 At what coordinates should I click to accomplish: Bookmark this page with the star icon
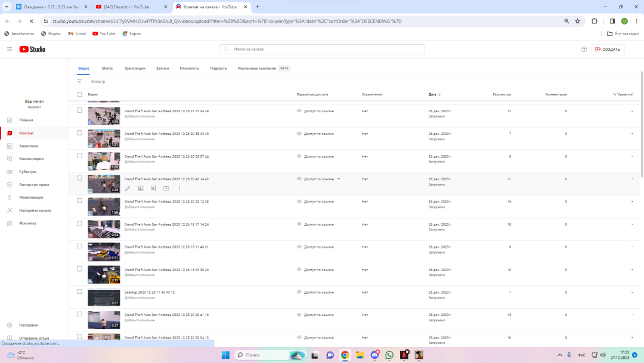[577, 21]
